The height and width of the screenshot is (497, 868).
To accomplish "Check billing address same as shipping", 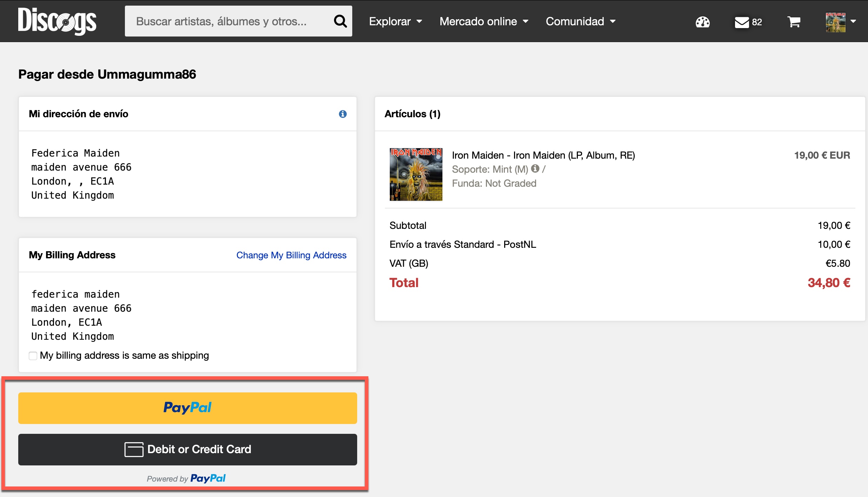I will click(x=33, y=356).
